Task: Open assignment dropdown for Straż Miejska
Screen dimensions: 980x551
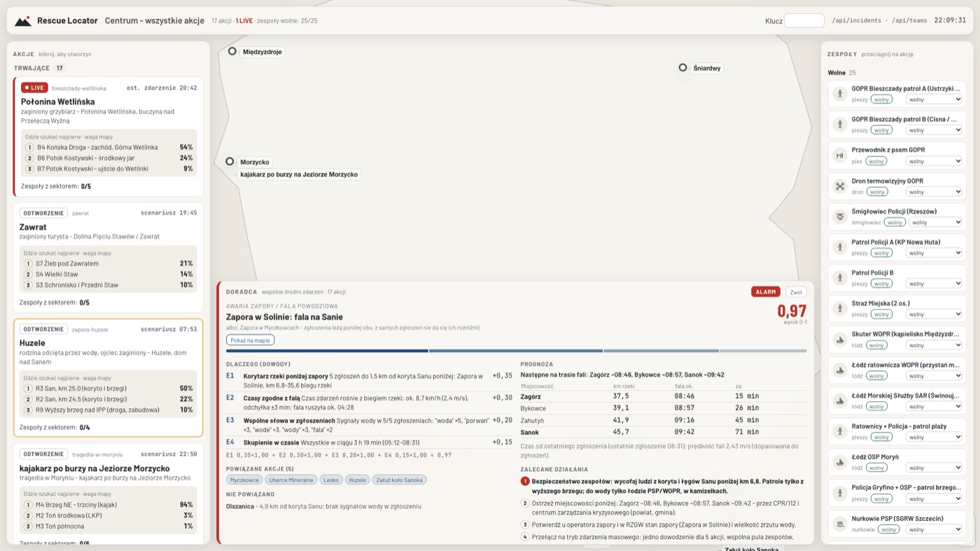Action: 934,314
